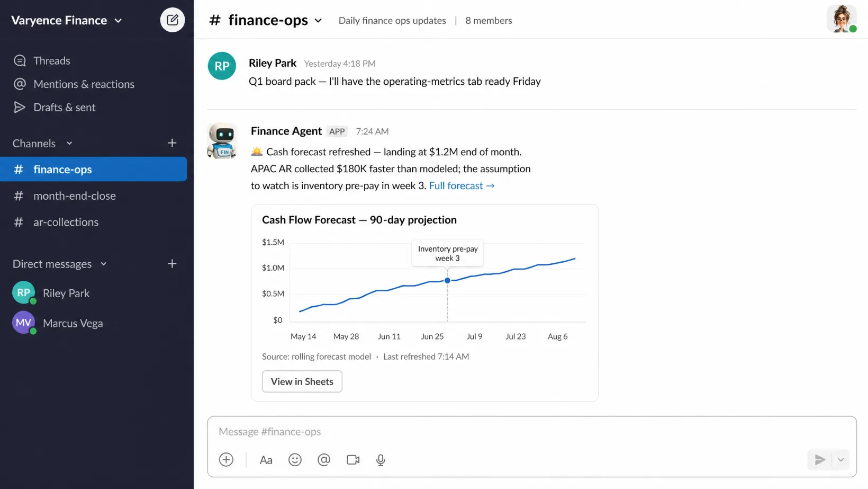Click in the Message #finance-ops field
Screen dimensions: 868x489
[x=532, y=432]
